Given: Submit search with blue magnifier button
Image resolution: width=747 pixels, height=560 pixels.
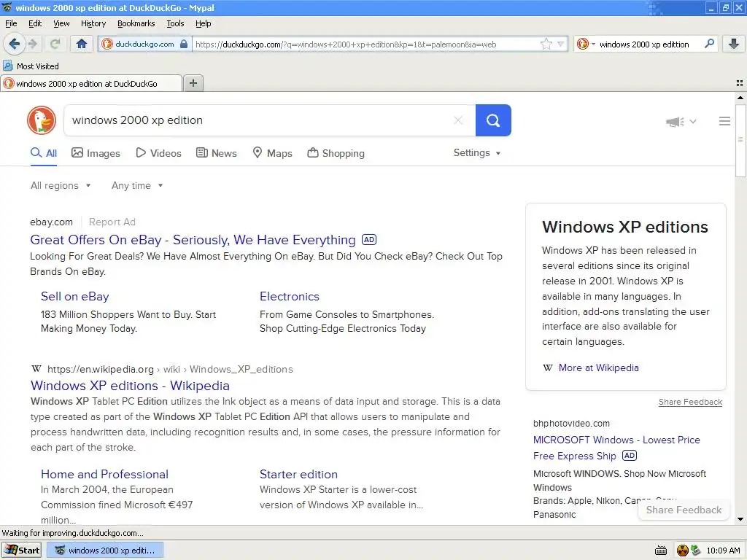Looking at the screenshot, I should click(493, 120).
